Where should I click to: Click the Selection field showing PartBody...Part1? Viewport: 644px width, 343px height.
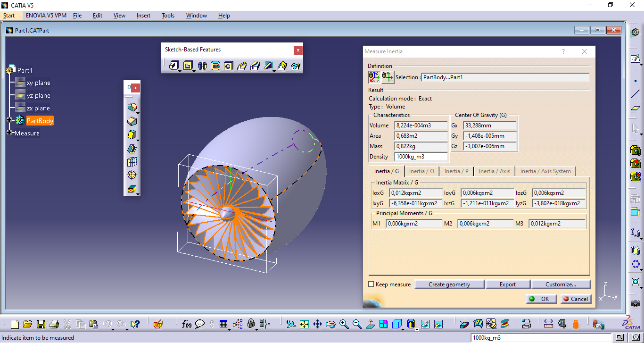coord(505,77)
